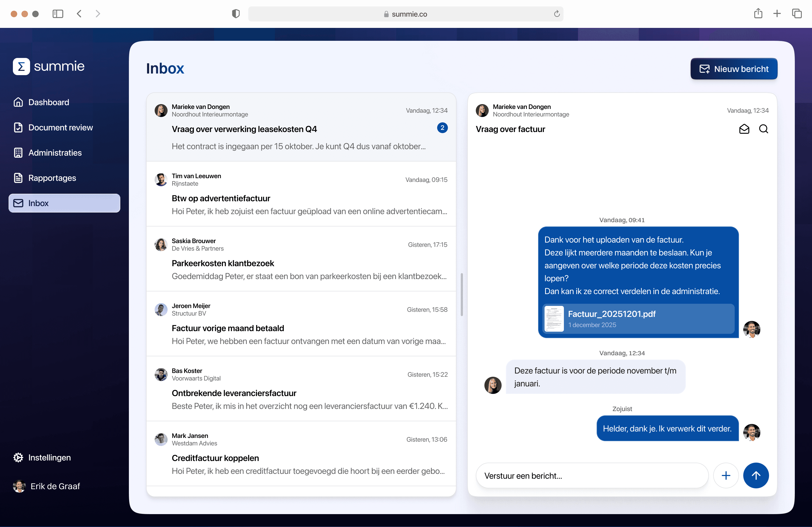Viewport: 812px width, 527px height.
Task: Click the inbox list scrollbar
Action: (x=462, y=295)
